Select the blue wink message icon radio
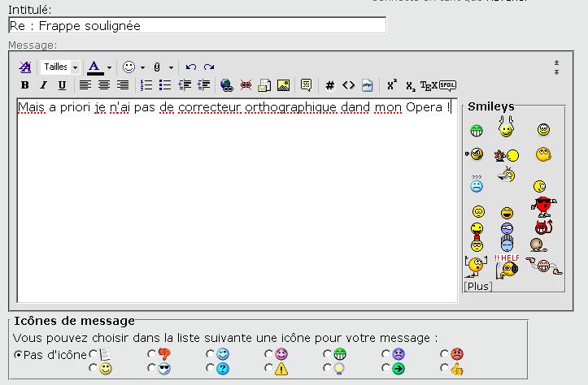Screen dimensions: 588x385 tap(210, 353)
